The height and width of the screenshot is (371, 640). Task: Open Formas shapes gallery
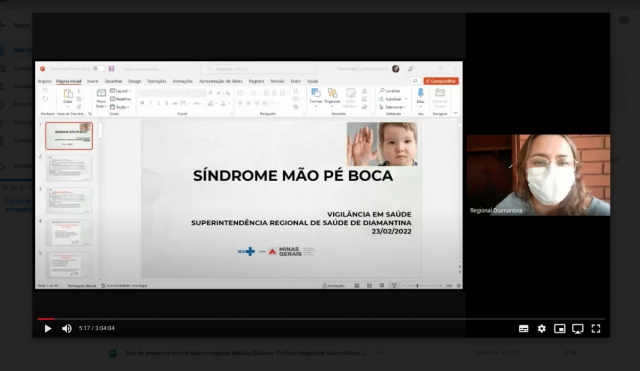click(x=316, y=96)
